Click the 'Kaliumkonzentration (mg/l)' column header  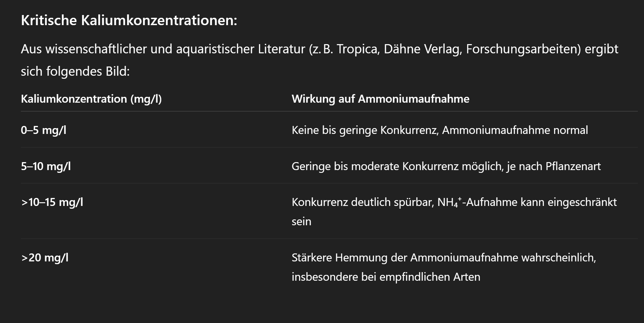(x=91, y=99)
